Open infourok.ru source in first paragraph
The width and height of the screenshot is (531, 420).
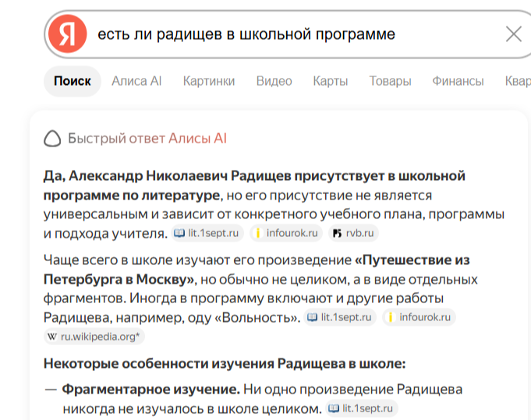click(286, 233)
